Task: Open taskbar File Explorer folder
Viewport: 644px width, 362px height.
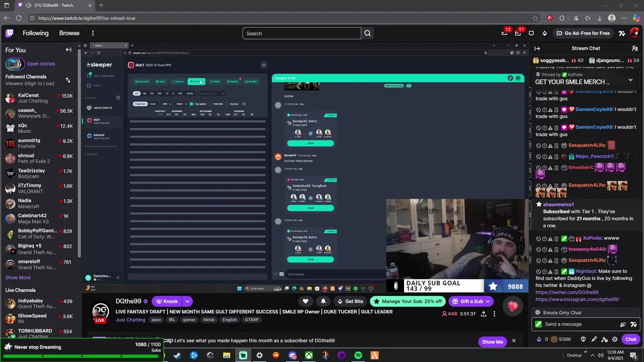Action: 226,355
